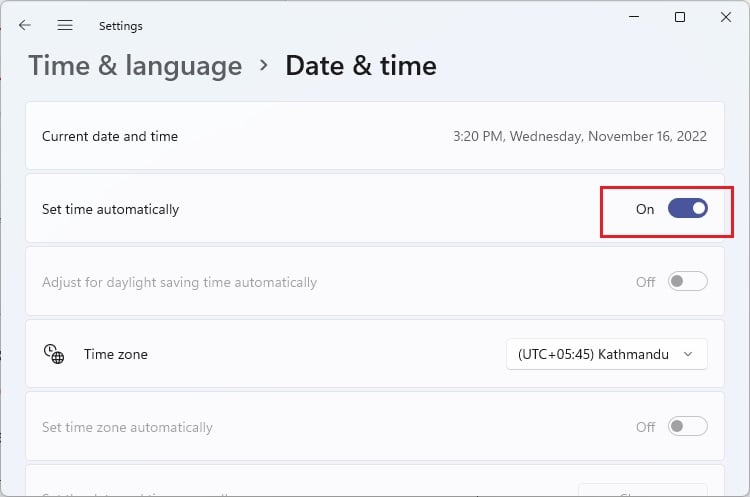
Task: Select the Current date and time label
Action: (110, 136)
